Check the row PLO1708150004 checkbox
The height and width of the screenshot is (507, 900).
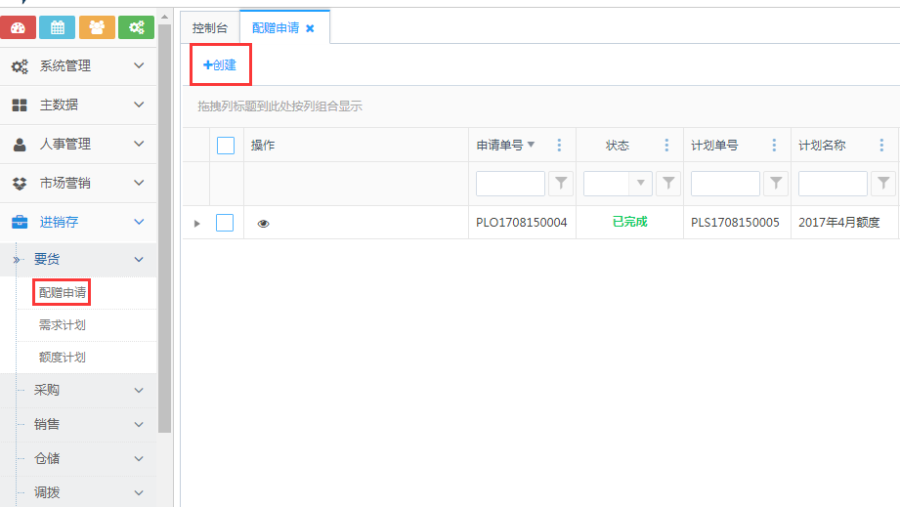pyautogui.click(x=225, y=223)
